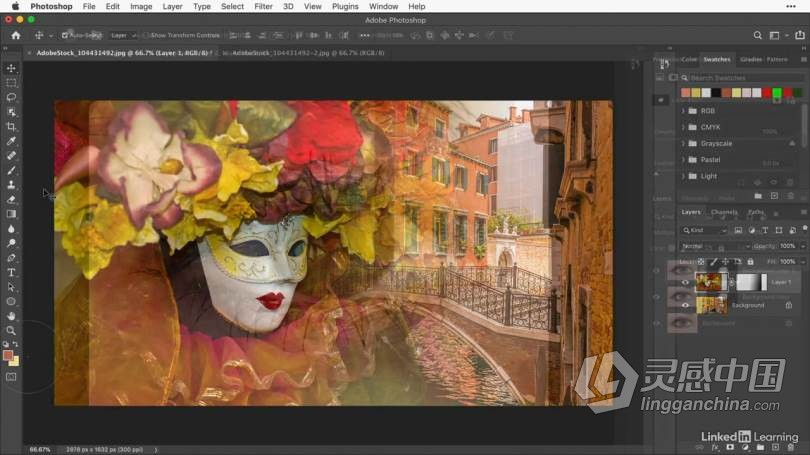Hide the Background layer using its eye icon

pyautogui.click(x=685, y=305)
